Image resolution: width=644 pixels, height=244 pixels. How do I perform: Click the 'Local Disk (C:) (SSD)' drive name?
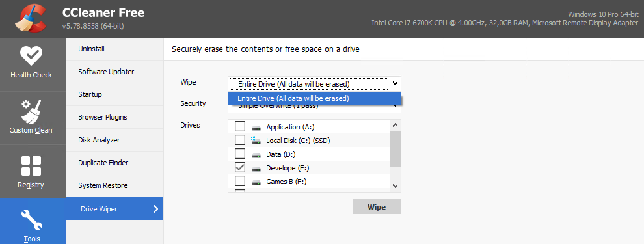tap(298, 141)
